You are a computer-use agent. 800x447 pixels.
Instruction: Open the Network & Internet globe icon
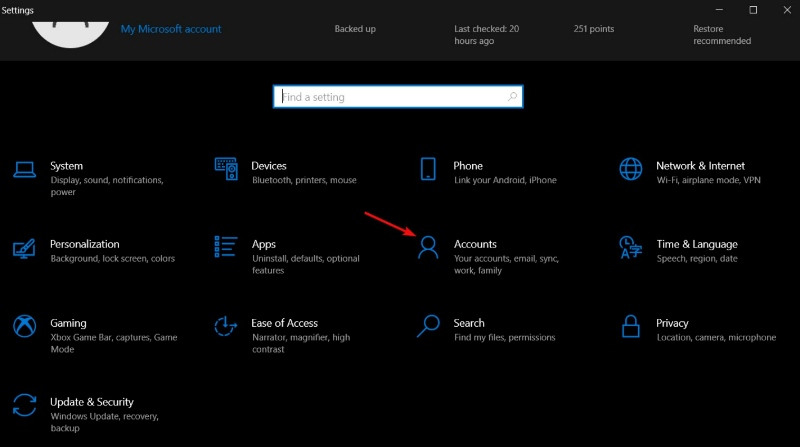coord(631,169)
